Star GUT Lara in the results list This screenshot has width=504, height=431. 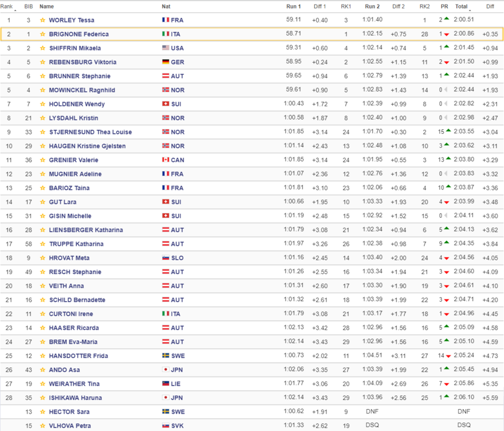point(43,202)
